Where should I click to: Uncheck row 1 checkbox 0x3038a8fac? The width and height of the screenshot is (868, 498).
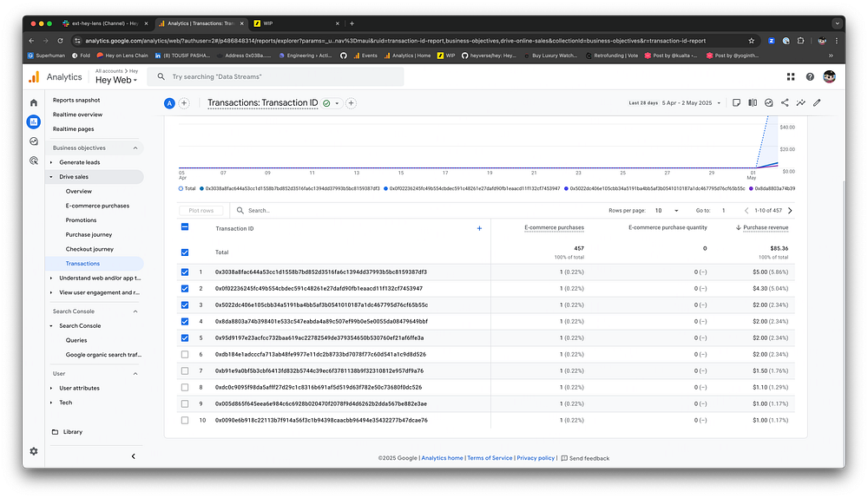pyautogui.click(x=185, y=272)
